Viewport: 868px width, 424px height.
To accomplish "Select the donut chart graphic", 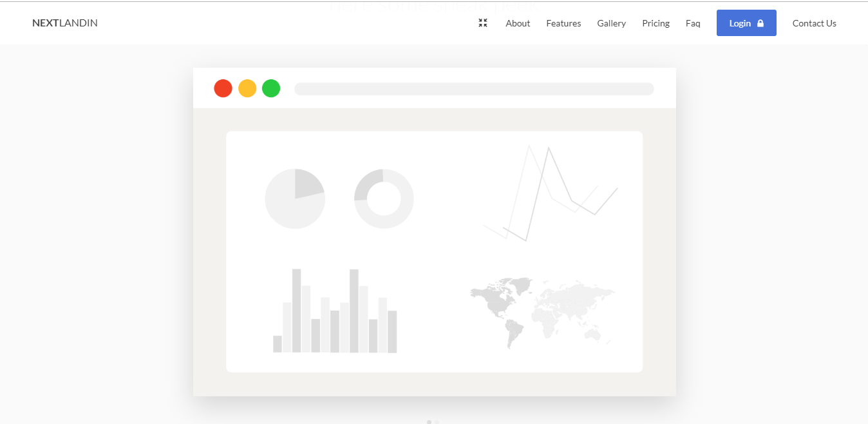I will pos(384,198).
